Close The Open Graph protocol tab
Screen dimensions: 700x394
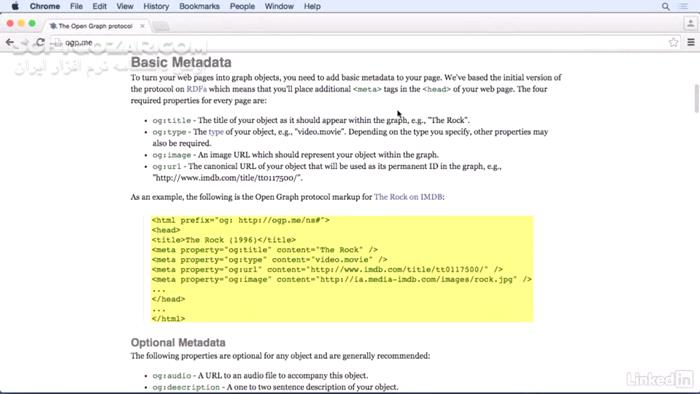142,26
